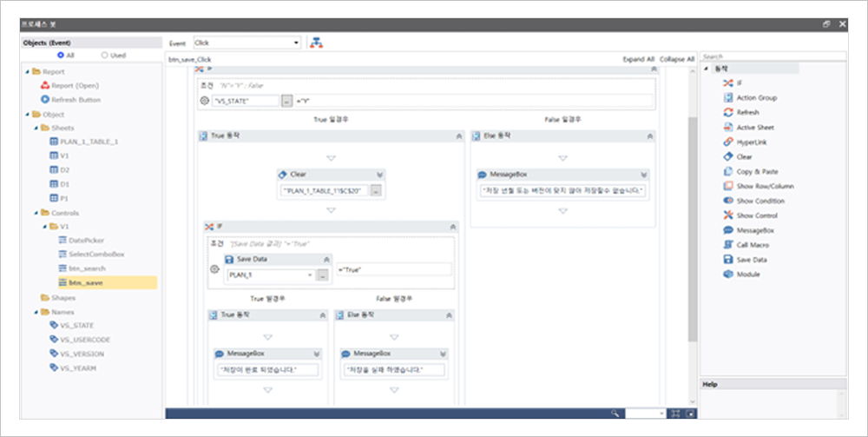The width and height of the screenshot is (868, 437).
Task: Select the All radio button
Action: [x=59, y=55]
